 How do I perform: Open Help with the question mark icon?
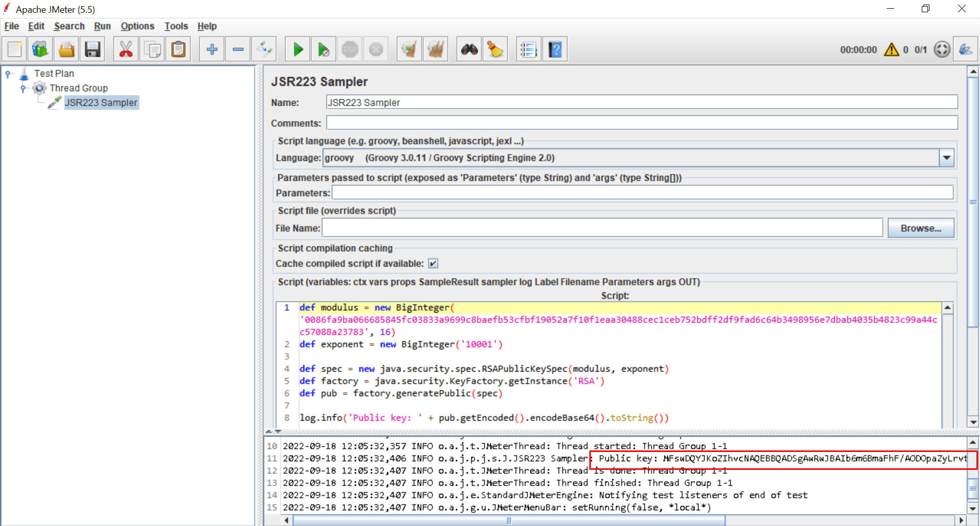(555, 50)
